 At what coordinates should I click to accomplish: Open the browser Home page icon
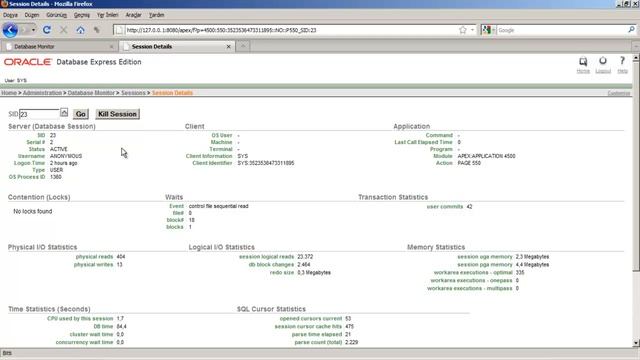point(80,30)
